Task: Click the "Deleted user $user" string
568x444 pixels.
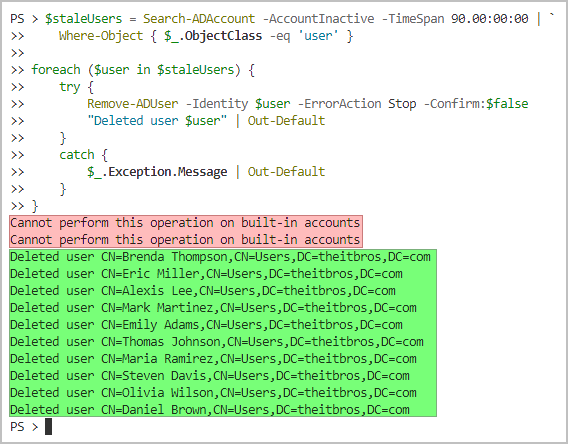Action: tap(157, 121)
